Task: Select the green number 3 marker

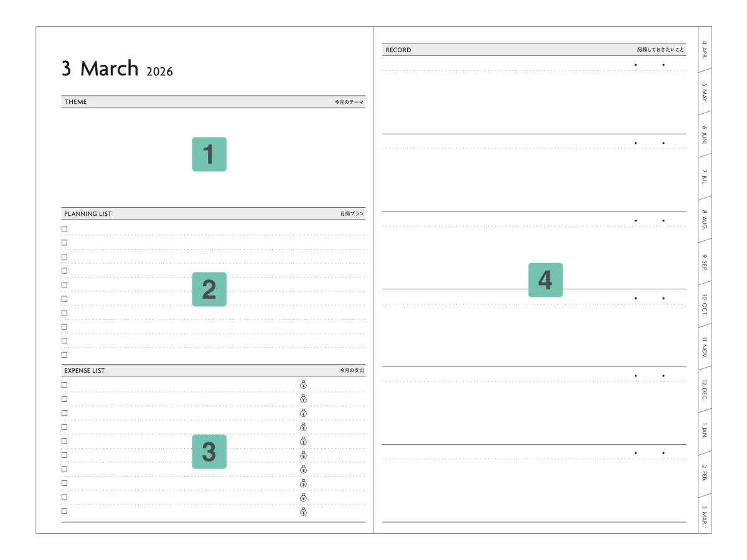Action: pyautogui.click(x=209, y=452)
